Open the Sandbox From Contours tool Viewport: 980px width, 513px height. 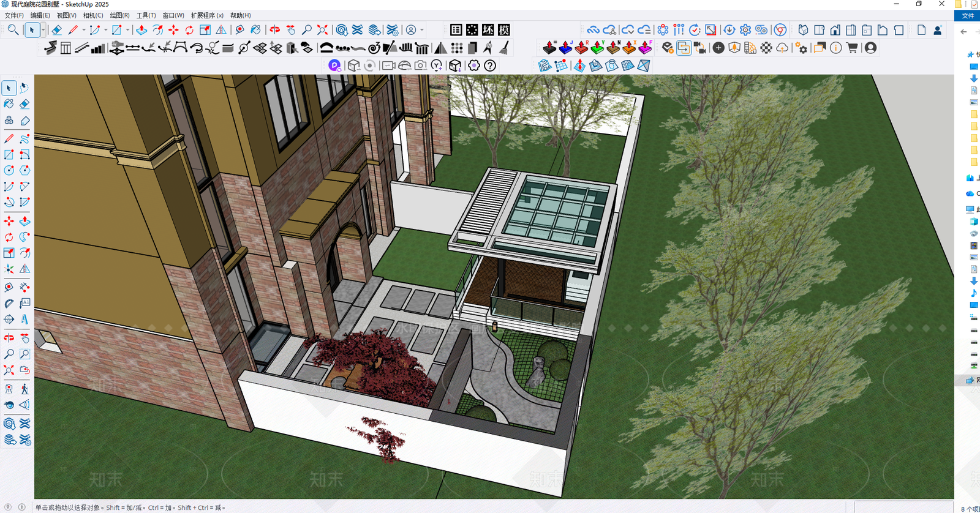coord(545,66)
